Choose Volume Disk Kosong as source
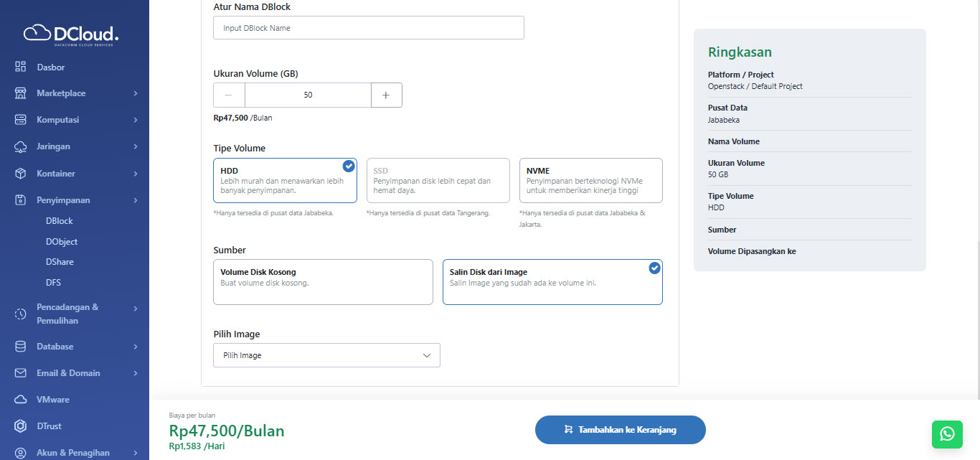980x460 pixels. coord(323,282)
